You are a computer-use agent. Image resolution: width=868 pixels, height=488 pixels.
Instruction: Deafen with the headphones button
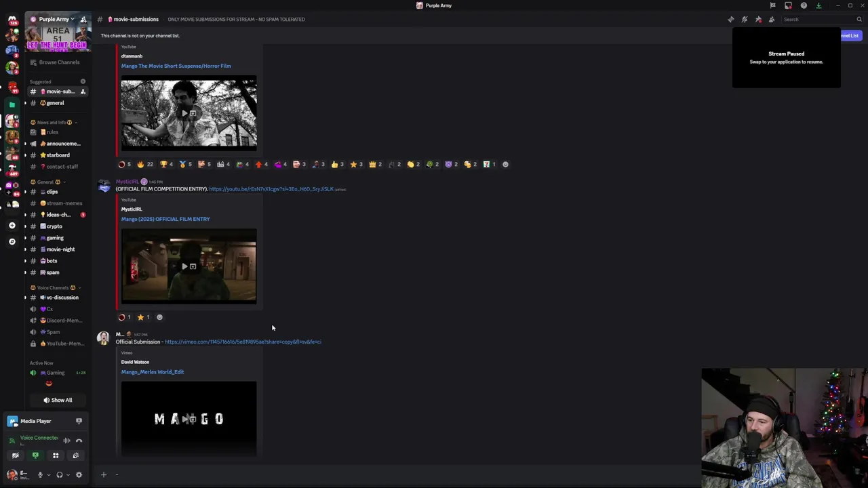pyautogui.click(x=59, y=474)
